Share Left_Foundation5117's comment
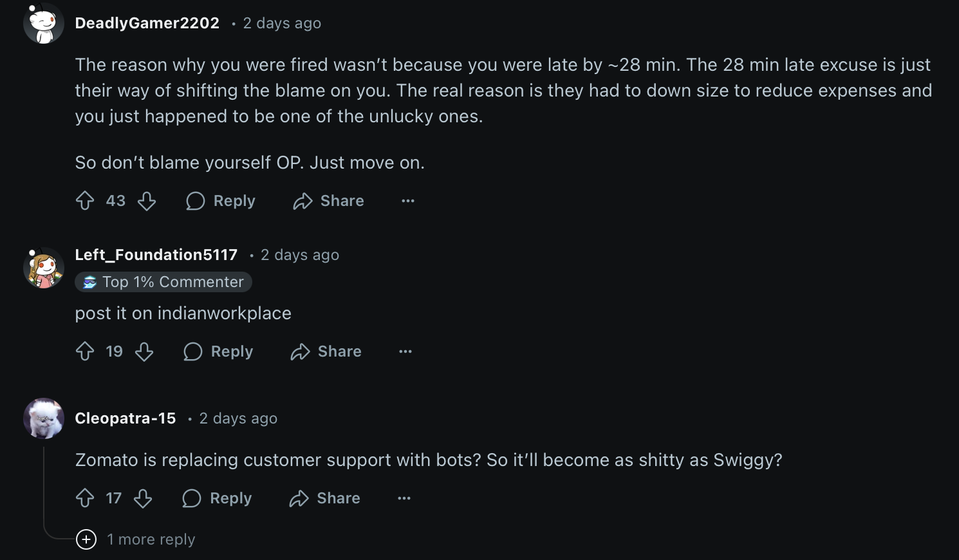 click(x=326, y=351)
